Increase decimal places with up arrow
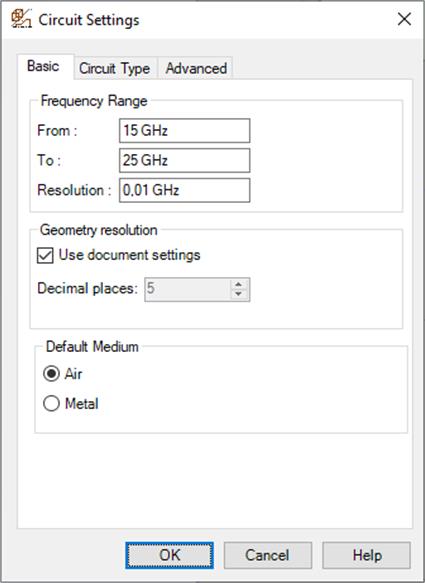The image size is (425, 583). pyautogui.click(x=238, y=284)
